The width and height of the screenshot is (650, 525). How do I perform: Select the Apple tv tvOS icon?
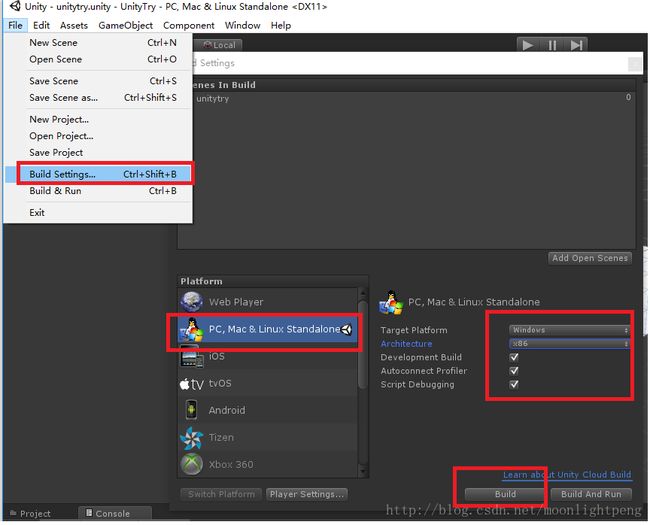coord(192,384)
